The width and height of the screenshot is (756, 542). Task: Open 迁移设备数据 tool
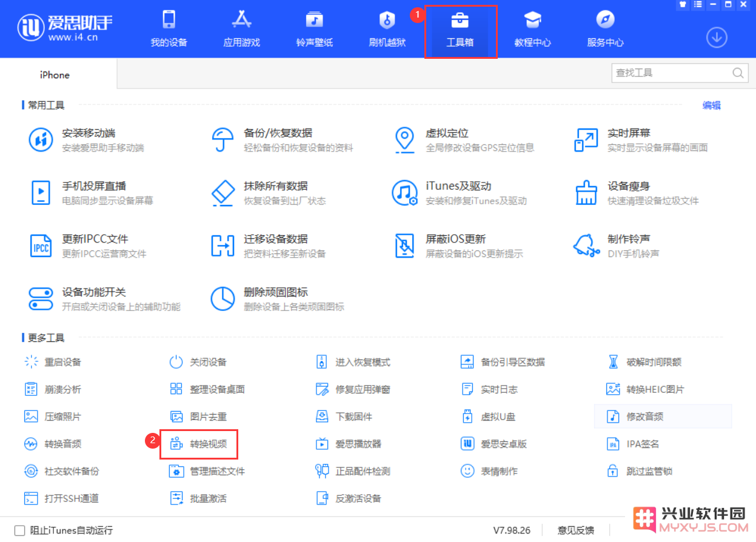[x=268, y=246]
